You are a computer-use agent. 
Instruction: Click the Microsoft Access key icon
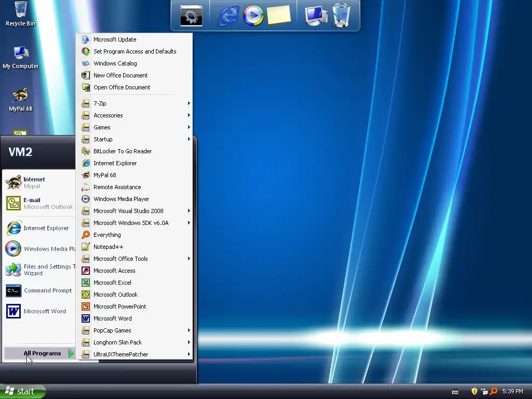tap(86, 271)
